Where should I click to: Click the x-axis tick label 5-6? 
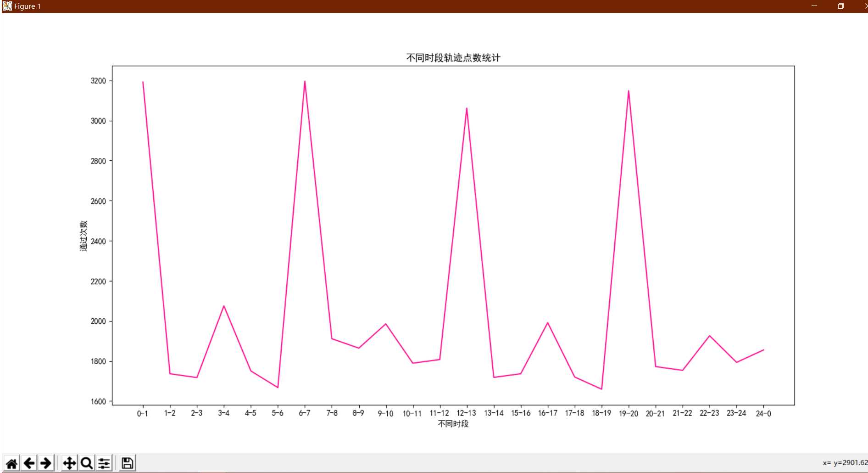(x=278, y=413)
